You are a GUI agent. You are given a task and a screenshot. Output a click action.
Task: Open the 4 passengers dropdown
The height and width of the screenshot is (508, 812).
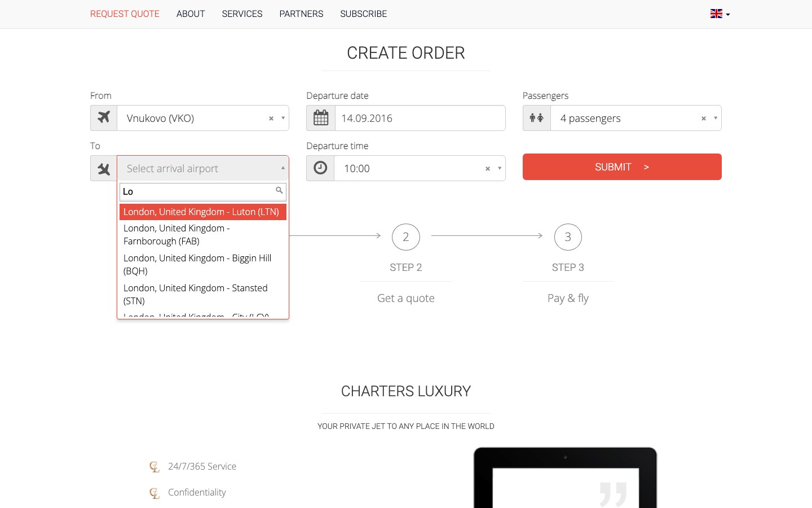pos(636,118)
